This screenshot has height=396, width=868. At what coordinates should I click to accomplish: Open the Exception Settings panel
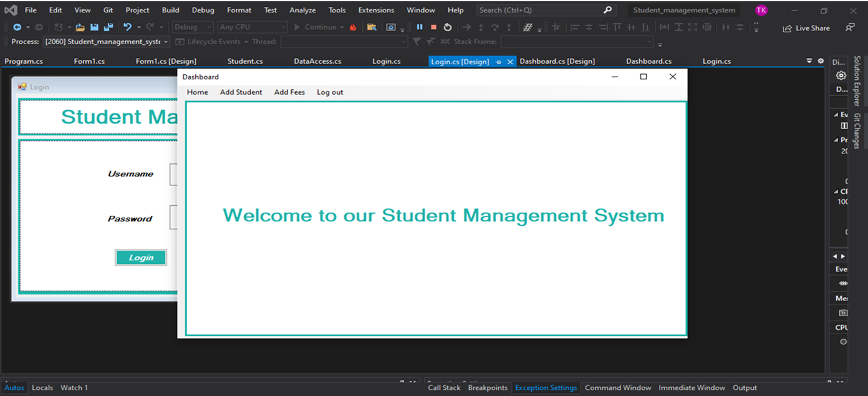pos(546,387)
